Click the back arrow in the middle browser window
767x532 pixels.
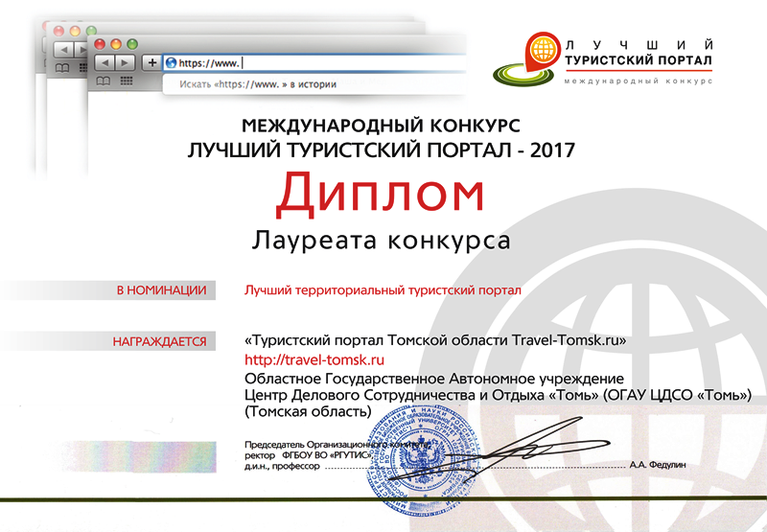pyautogui.click(x=63, y=50)
